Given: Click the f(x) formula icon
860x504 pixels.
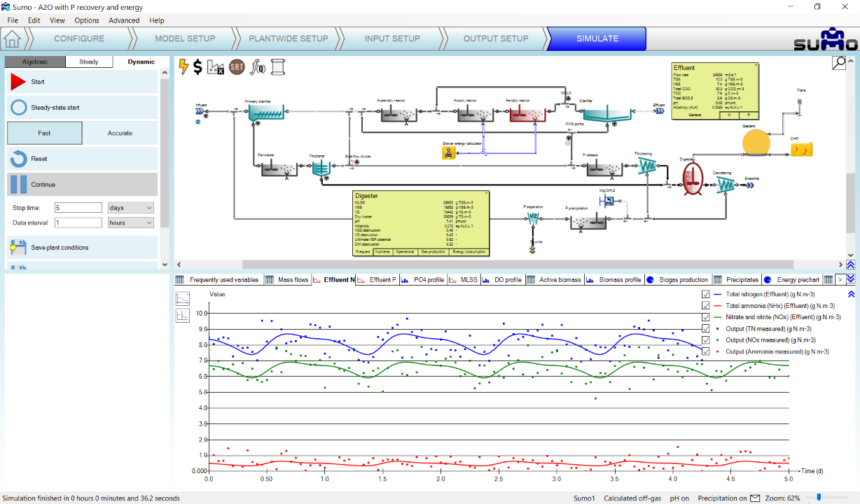Looking at the screenshot, I should [x=258, y=67].
